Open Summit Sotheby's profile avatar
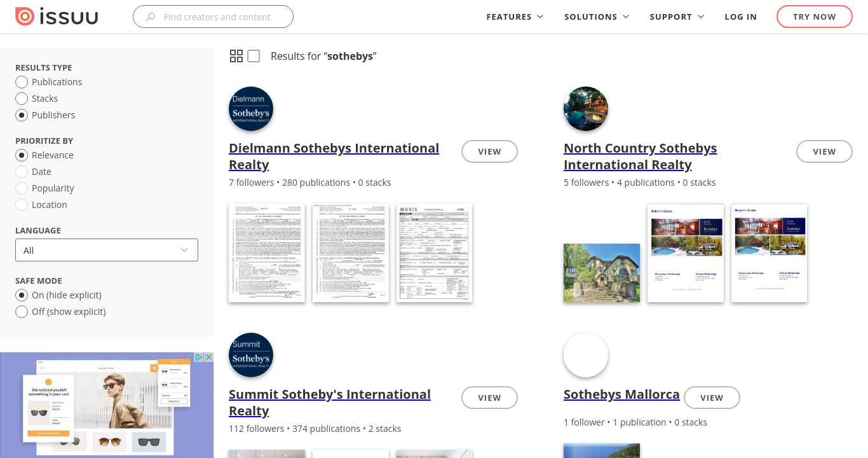This screenshot has height=458, width=868. [251, 355]
